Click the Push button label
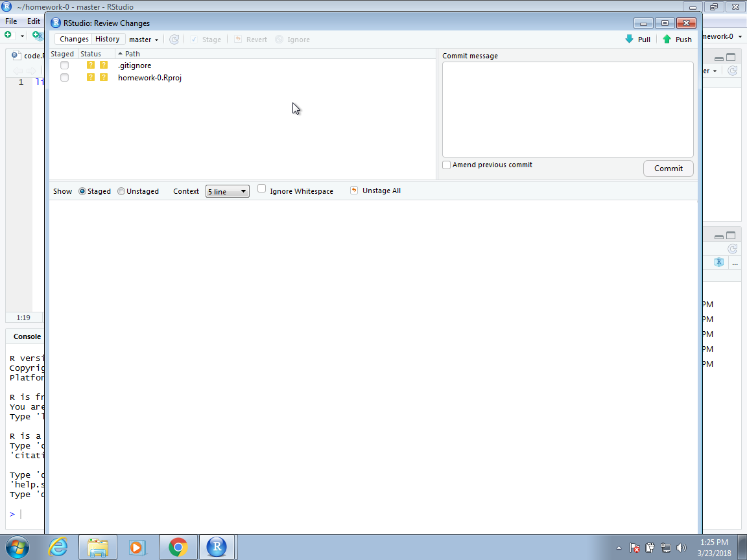This screenshot has height=560, width=747. coord(683,40)
